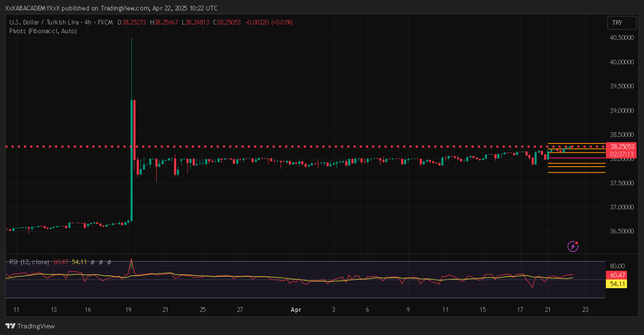Click the countdown timer 02:37:13 label
This screenshot has height=335, width=644.
(x=620, y=154)
